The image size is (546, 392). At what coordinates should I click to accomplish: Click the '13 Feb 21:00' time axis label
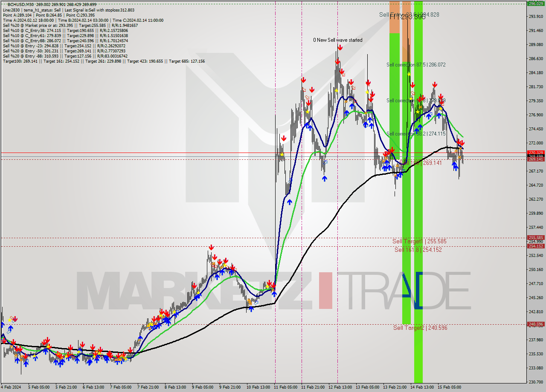395,387
